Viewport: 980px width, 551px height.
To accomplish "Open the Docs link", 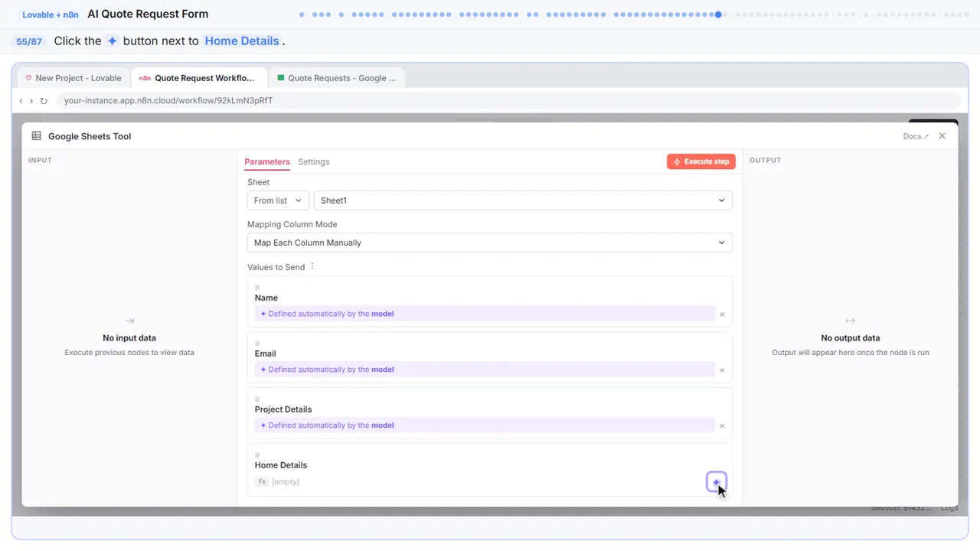I will (916, 136).
